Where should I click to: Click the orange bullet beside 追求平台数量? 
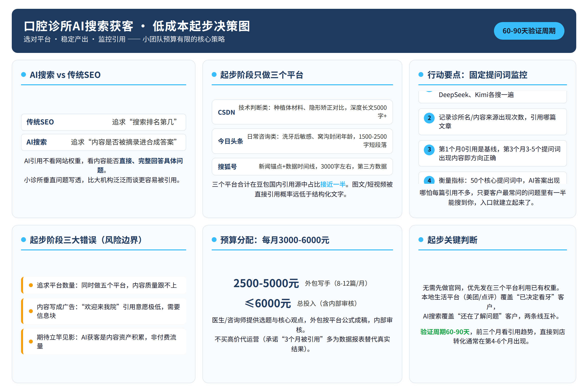[x=31, y=285]
